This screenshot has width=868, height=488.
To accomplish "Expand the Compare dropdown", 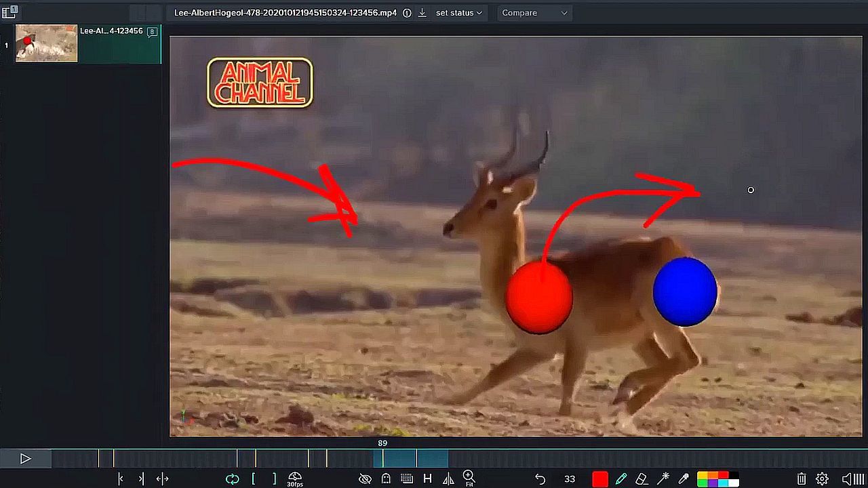I will (x=534, y=13).
